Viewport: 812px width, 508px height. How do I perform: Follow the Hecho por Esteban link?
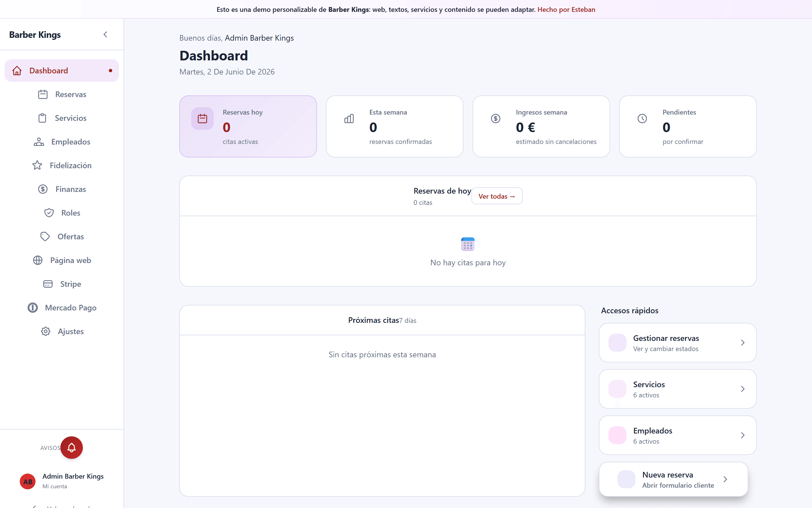[x=566, y=9]
